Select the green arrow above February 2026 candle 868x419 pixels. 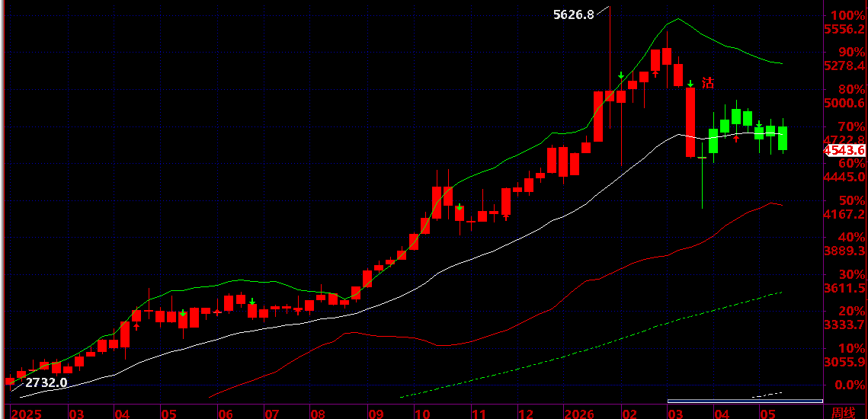click(621, 75)
